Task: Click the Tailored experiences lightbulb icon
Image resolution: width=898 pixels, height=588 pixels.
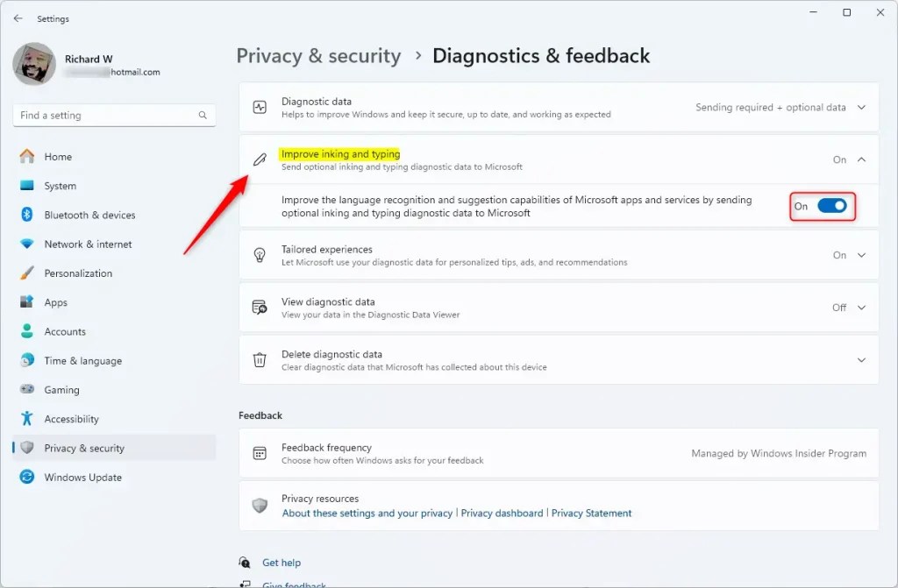Action: [260, 255]
